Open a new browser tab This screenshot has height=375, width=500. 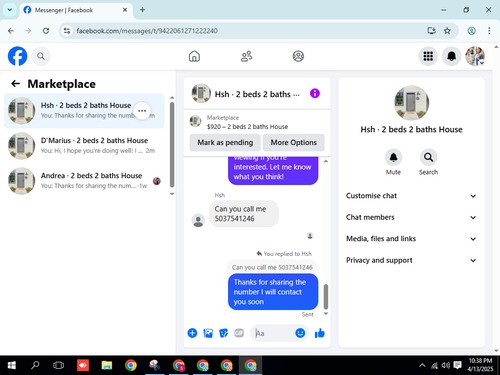(142, 10)
